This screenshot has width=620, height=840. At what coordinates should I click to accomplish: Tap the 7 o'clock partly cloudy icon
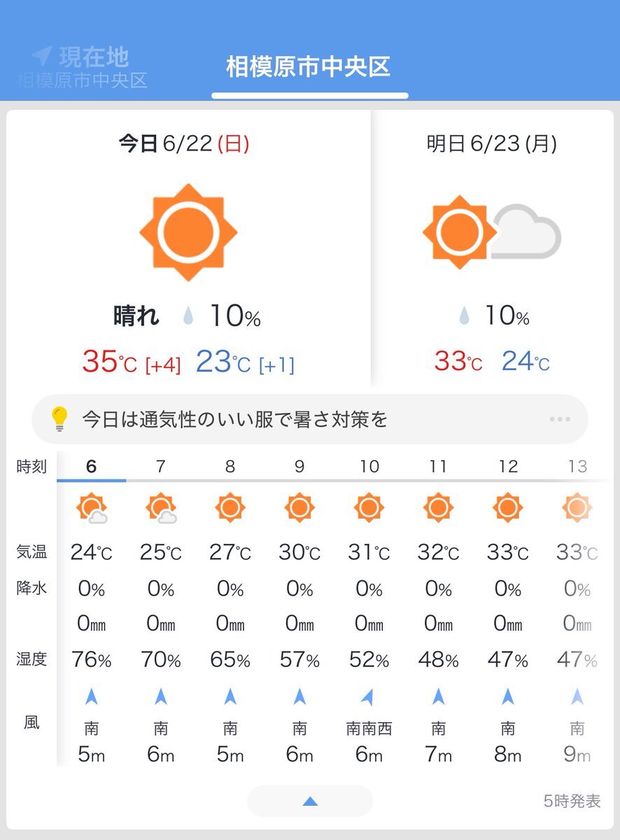pos(161,508)
